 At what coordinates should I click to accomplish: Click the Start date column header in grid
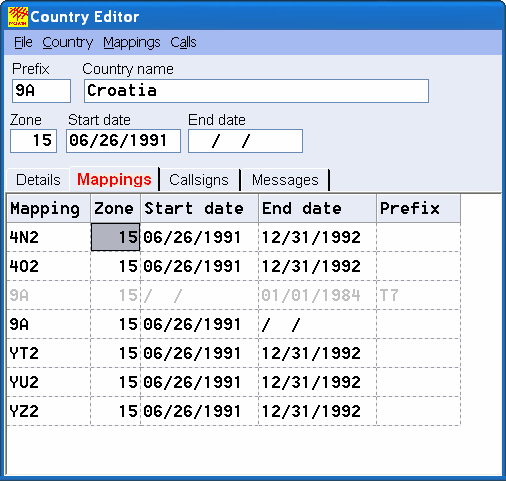[199, 209]
